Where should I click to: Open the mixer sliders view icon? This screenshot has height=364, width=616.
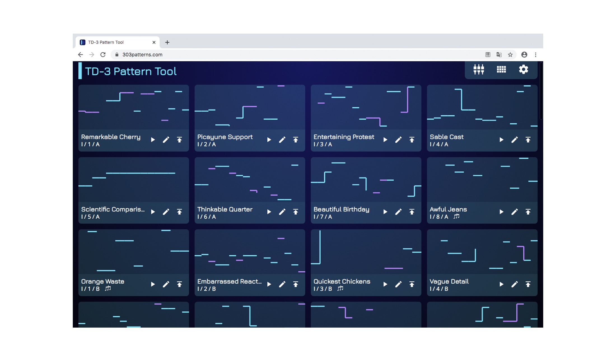coord(479,69)
